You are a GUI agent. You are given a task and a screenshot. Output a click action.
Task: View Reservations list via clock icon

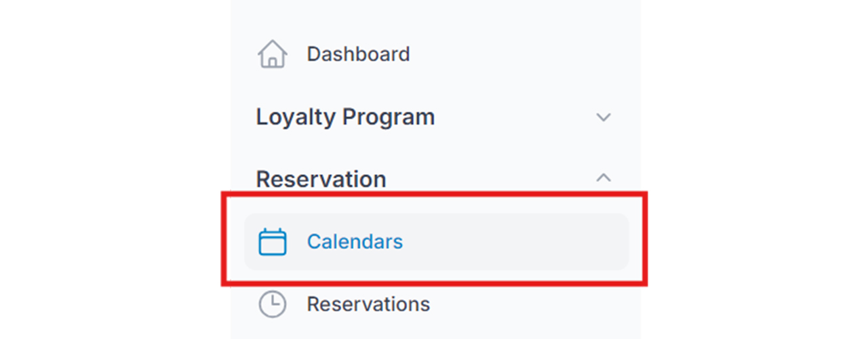[x=273, y=304]
